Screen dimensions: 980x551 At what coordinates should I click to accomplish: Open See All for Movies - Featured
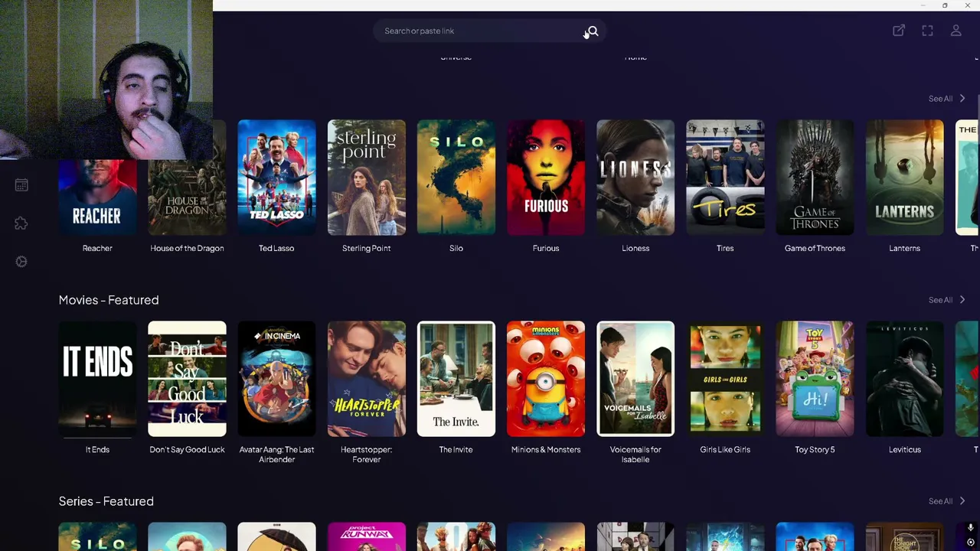pos(947,300)
